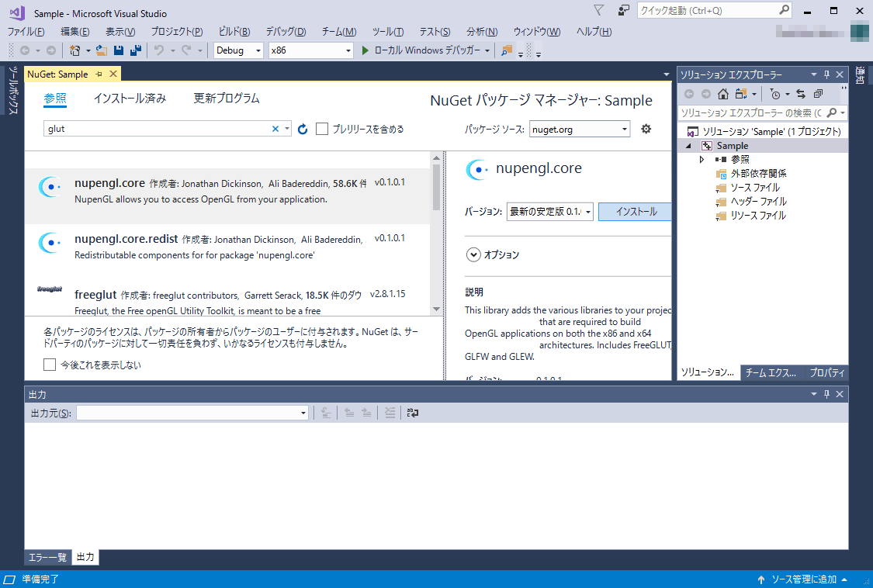The image size is (873, 588).
Task: Open the 出力元 source dropdown
Action: click(192, 413)
